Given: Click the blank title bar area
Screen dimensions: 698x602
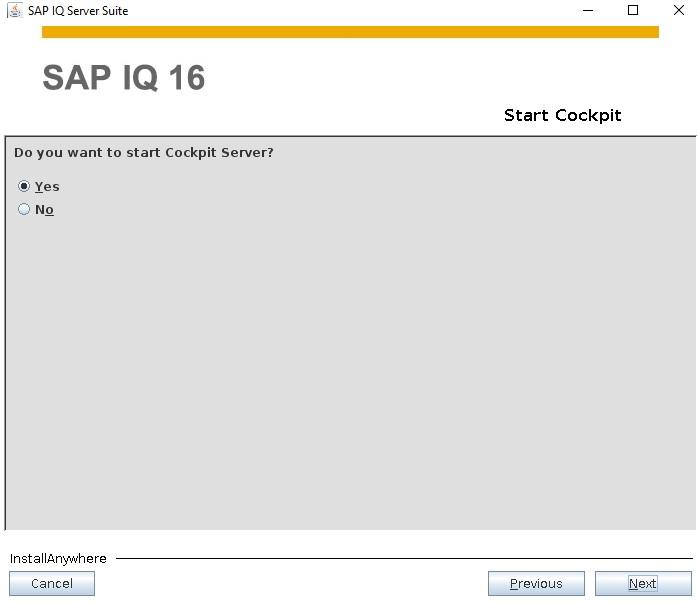Looking at the screenshot, I should (x=352, y=10).
